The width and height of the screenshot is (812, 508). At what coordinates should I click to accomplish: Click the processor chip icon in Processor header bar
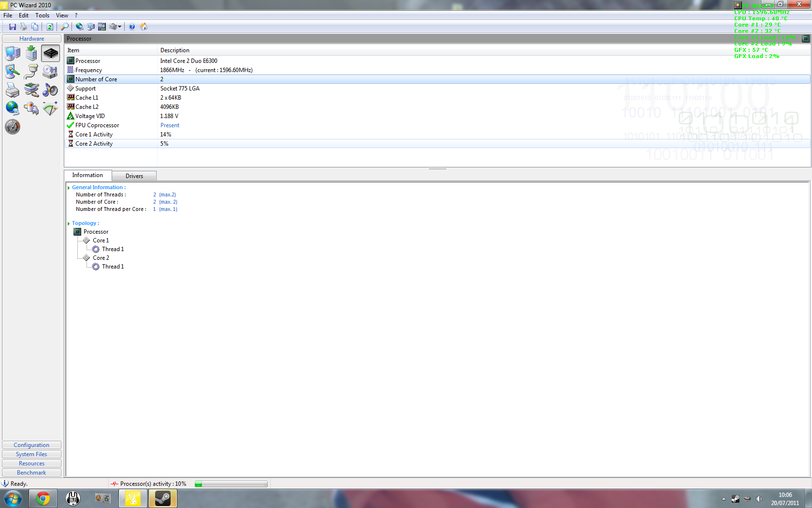(806, 39)
